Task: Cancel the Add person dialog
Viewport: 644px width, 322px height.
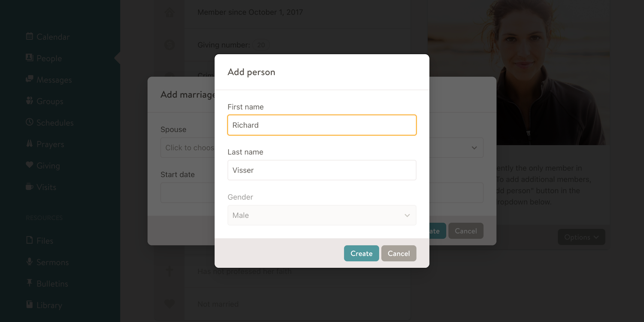Action: 398,253
